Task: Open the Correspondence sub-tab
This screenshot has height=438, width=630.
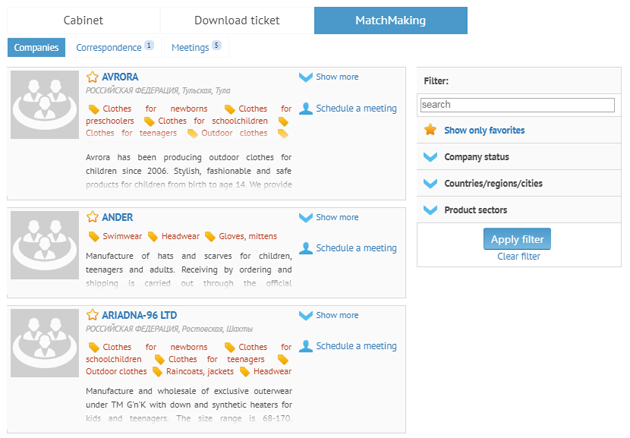Action: (x=109, y=47)
